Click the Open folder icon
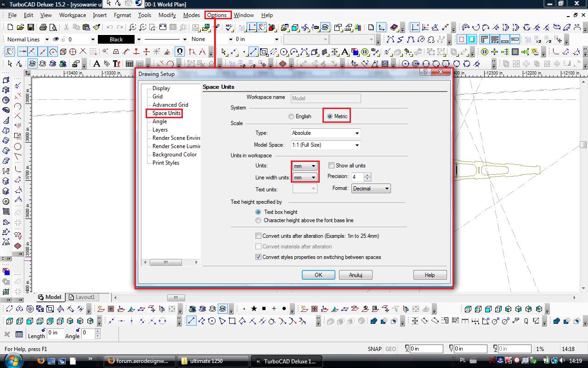Image resolution: width=588 pixels, height=368 pixels. point(20,28)
